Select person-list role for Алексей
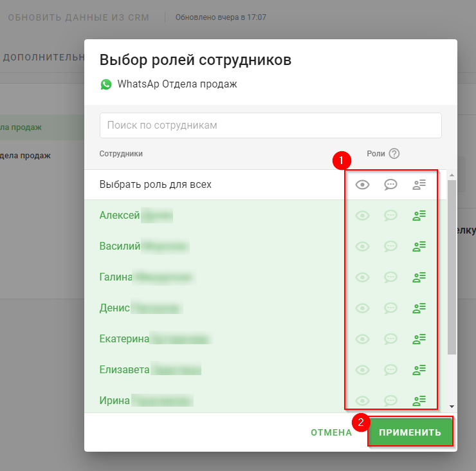Image resolution: width=476 pixels, height=471 pixels. tap(419, 216)
